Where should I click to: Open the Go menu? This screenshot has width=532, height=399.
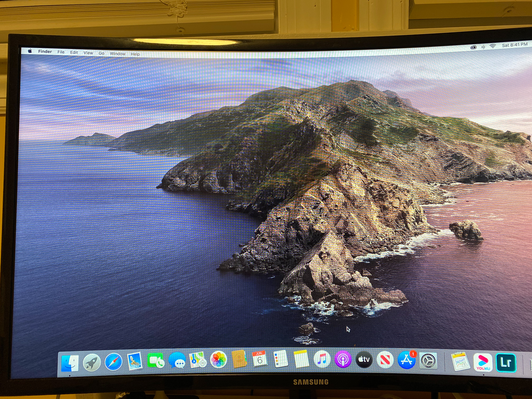point(101,53)
